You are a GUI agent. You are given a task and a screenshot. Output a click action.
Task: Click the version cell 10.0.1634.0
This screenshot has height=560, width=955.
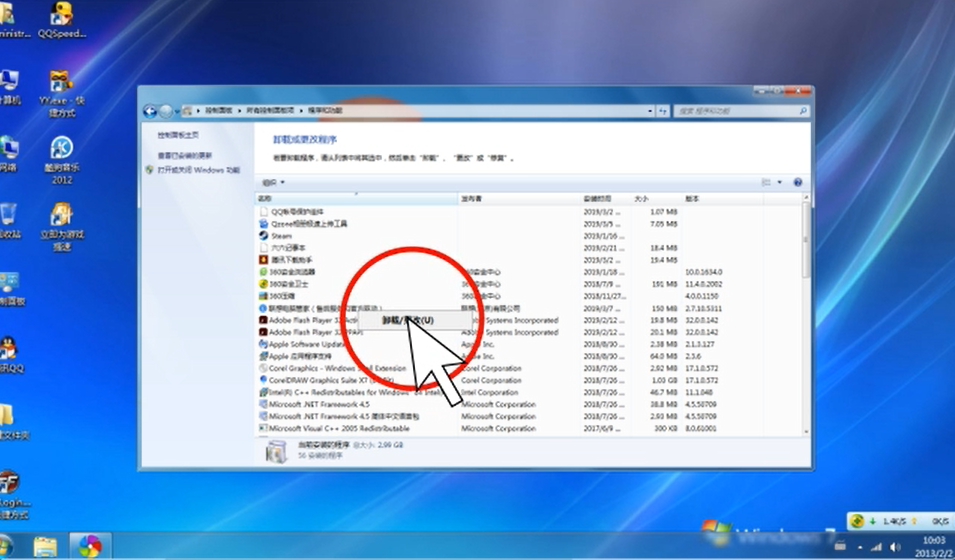[703, 272]
